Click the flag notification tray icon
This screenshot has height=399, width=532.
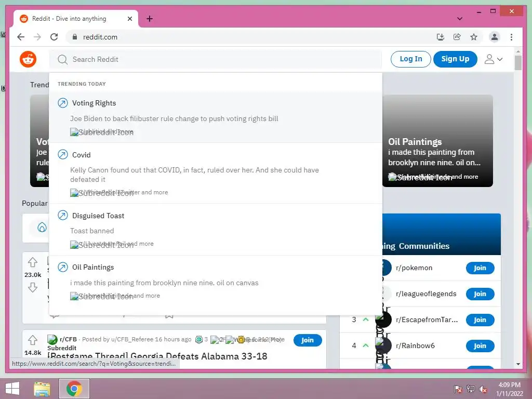[x=458, y=389]
